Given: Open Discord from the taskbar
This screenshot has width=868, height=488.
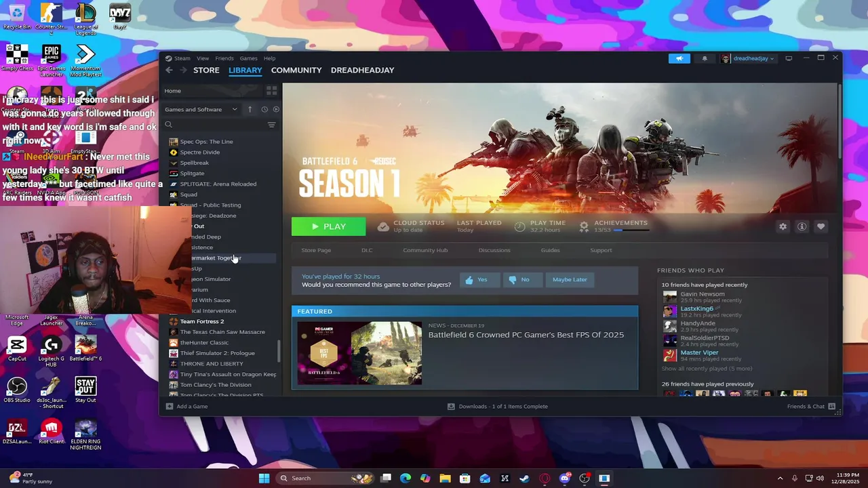Looking at the screenshot, I should 564,479.
